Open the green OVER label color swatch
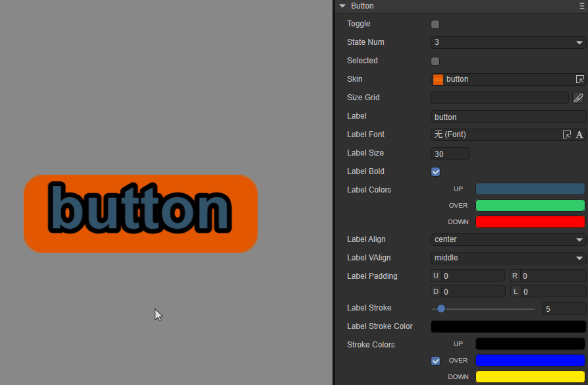Screen dimensions: 588x385 [530, 206]
